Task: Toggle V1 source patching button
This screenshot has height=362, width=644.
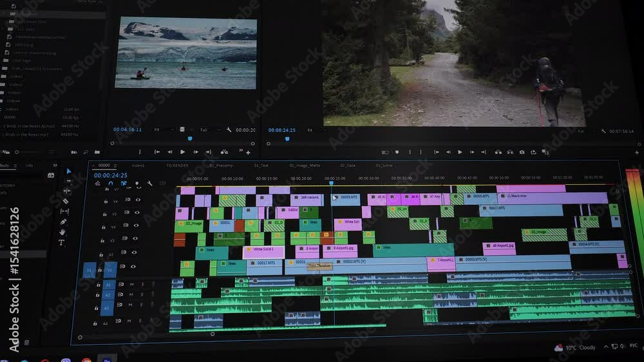Action: pyautogui.click(x=89, y=270)
